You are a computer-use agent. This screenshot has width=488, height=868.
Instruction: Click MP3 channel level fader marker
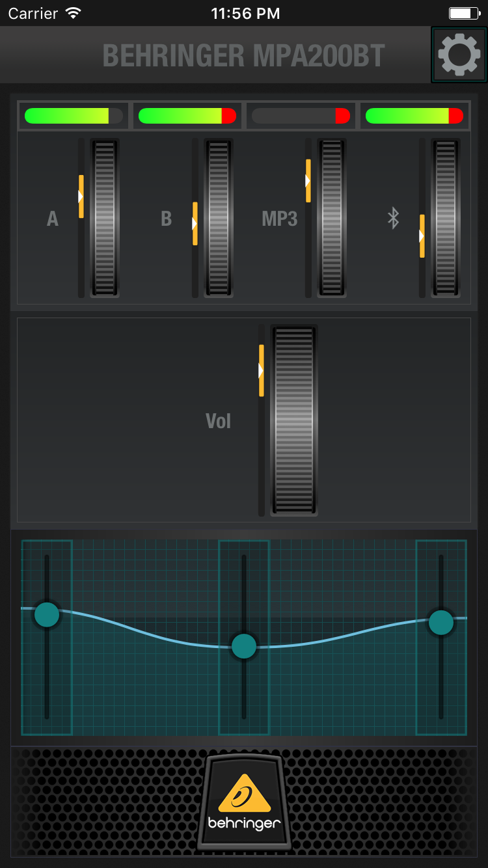[308, 180]
